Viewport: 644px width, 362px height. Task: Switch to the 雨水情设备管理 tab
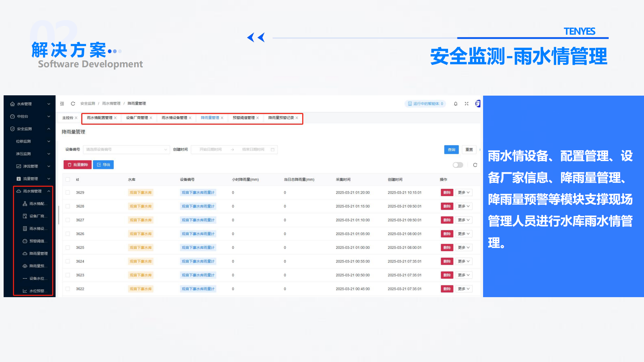174,118
